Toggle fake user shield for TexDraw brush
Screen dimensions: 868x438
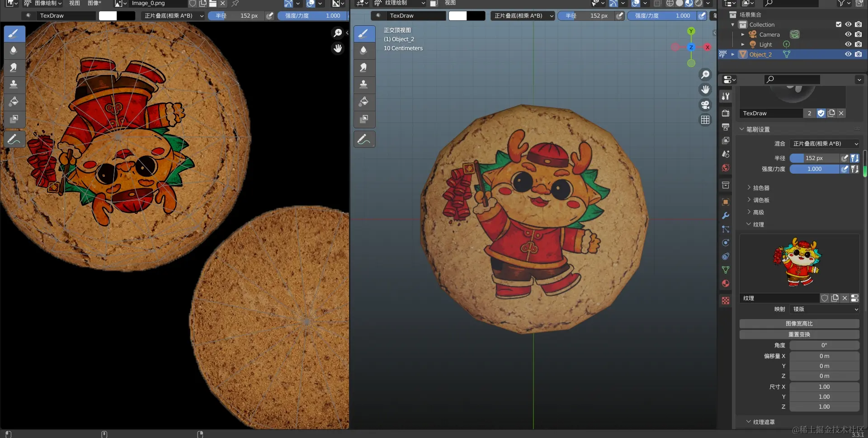[x=821, y=113]
